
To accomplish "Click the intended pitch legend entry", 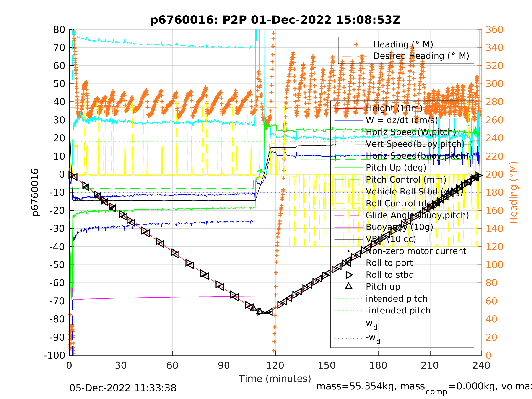I will [x=397, y=299].
